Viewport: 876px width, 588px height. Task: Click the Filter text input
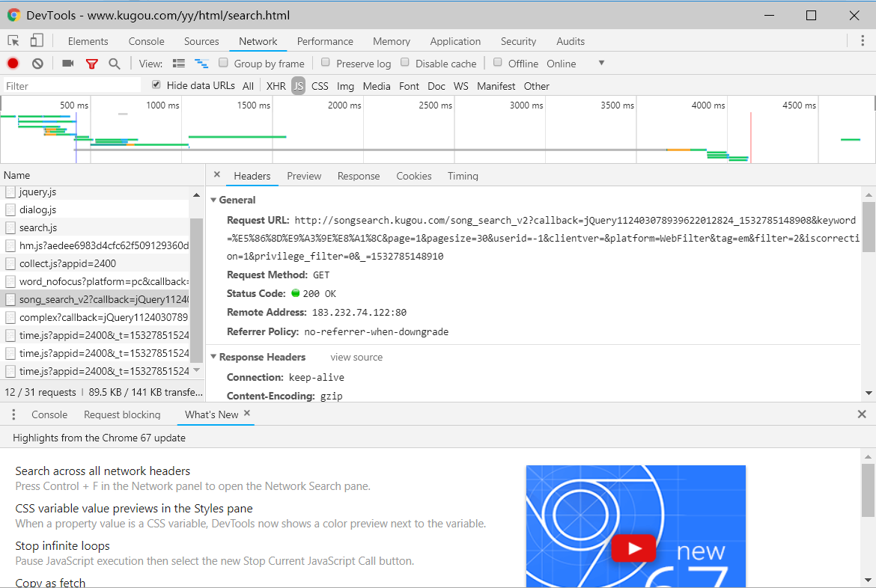pyautogui.click(x=72, y=85)
